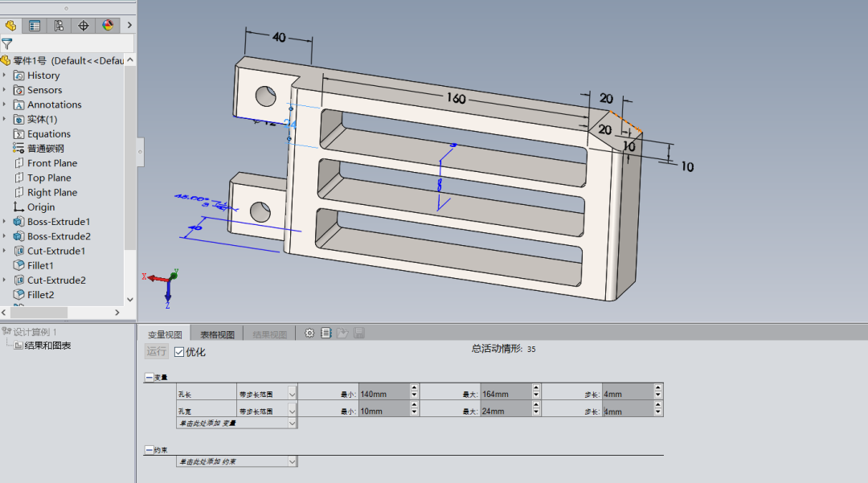Image resolution: width=868 pixels, height=483 pixels.
Task: Select the Boss-Extrude1 feature icon
Action: coord(18,221)
